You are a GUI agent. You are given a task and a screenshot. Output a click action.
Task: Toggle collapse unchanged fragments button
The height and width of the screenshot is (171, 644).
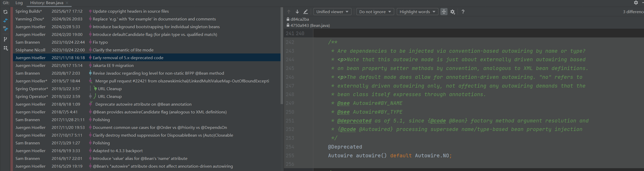[444, 12]
